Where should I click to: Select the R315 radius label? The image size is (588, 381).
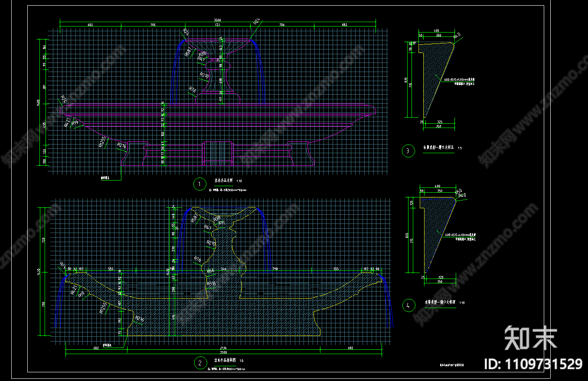[211, 284]
